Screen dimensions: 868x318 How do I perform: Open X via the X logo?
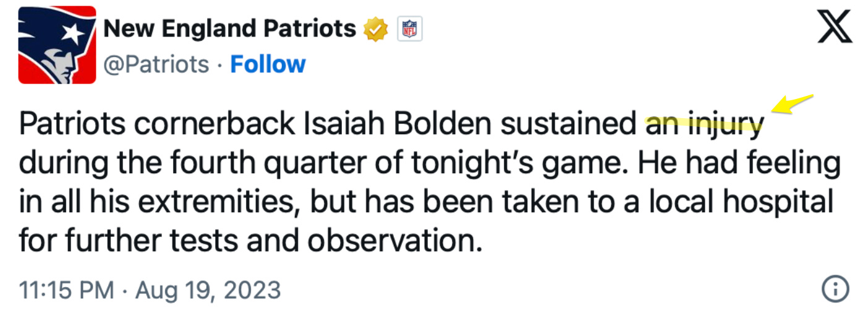tap(835, 28)
